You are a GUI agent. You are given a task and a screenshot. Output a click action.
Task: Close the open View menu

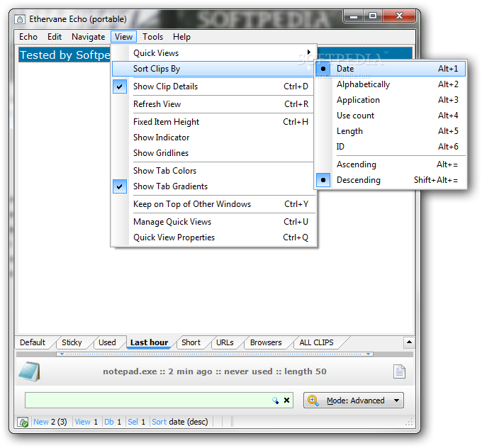point(123,37)
